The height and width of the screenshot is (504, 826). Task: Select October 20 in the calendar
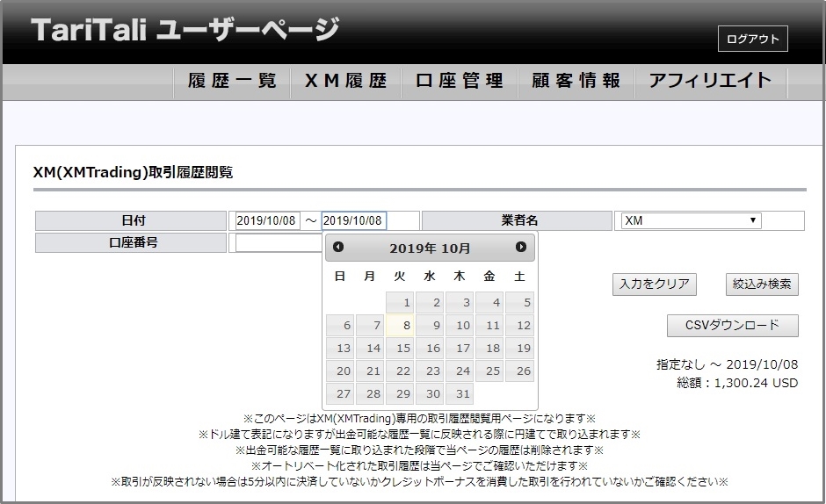click(x=340, y=371)
